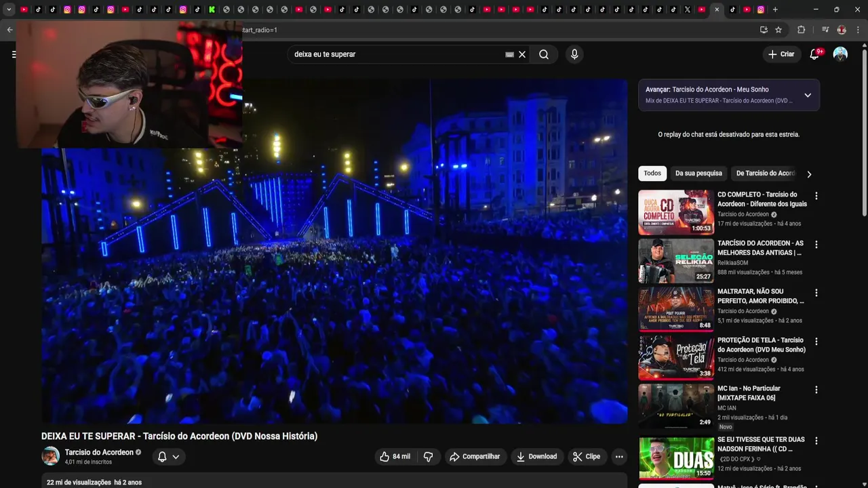This screenshot has height=488, width=868.
Task: Open a new browser tab with plus
Action: pos(775,9)
